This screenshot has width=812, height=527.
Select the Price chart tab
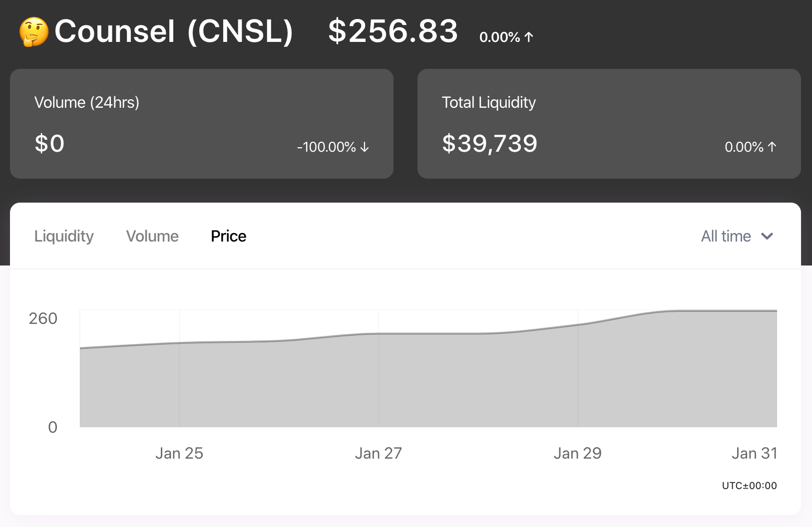229,236
